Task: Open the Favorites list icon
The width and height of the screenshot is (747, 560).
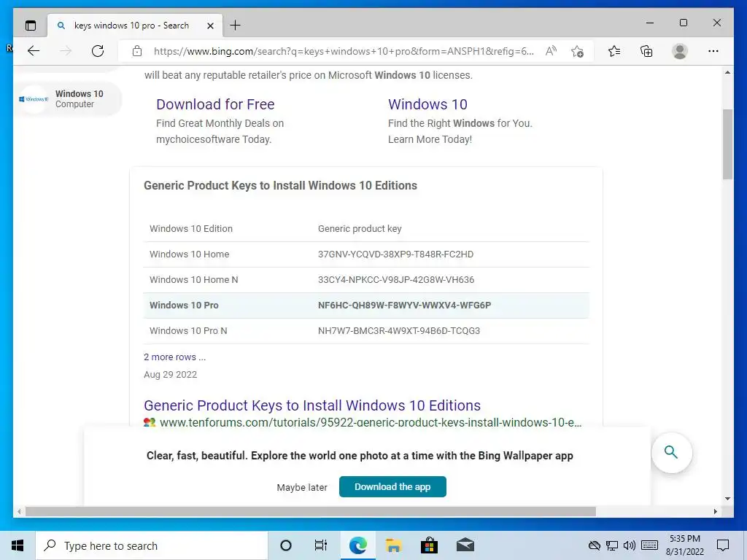Action: [x=614, y=51]
